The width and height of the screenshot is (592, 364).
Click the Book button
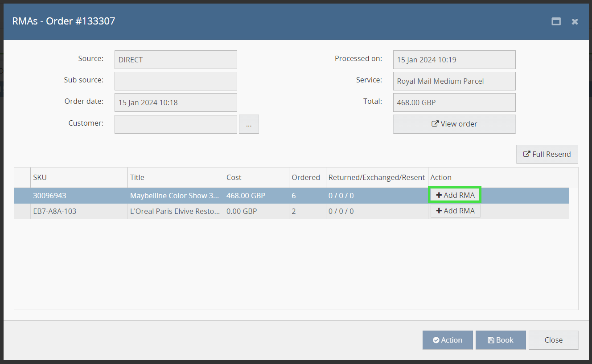[500, 340]
